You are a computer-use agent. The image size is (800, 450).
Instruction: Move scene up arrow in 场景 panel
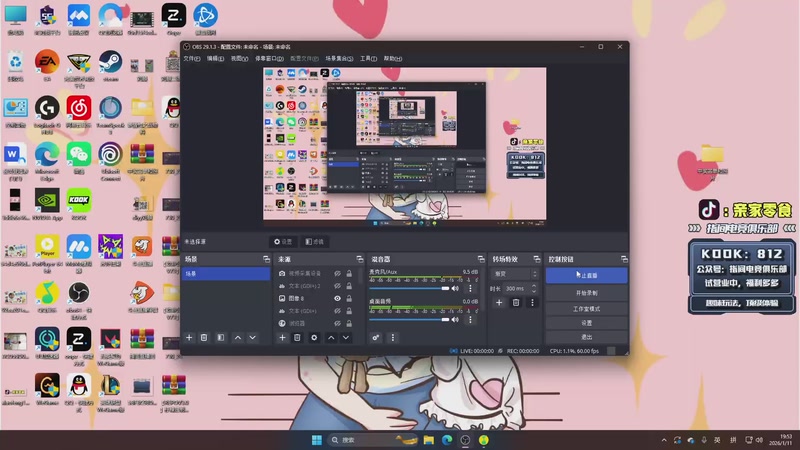coord(238,338)
